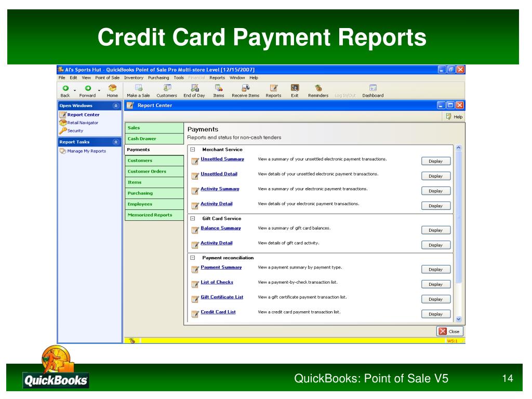Click the Payments list scrollbar thumb
532x399 pixels.
[459, 217]
